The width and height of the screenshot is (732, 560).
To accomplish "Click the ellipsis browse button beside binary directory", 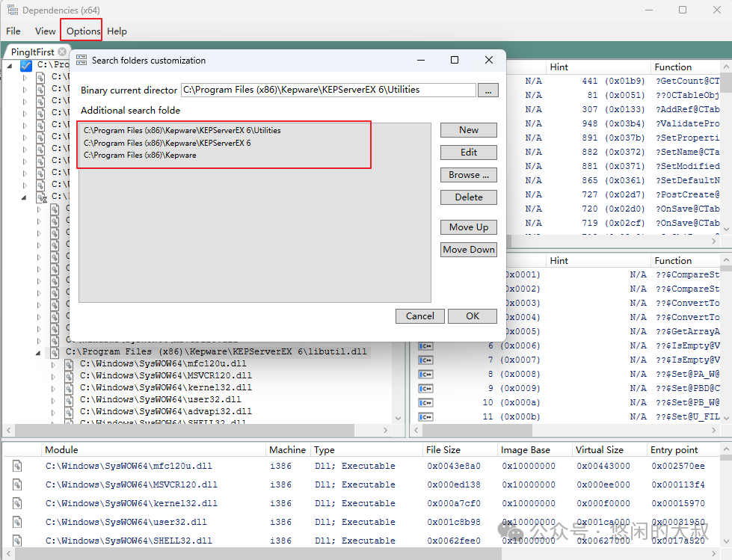I will point(488,90).
